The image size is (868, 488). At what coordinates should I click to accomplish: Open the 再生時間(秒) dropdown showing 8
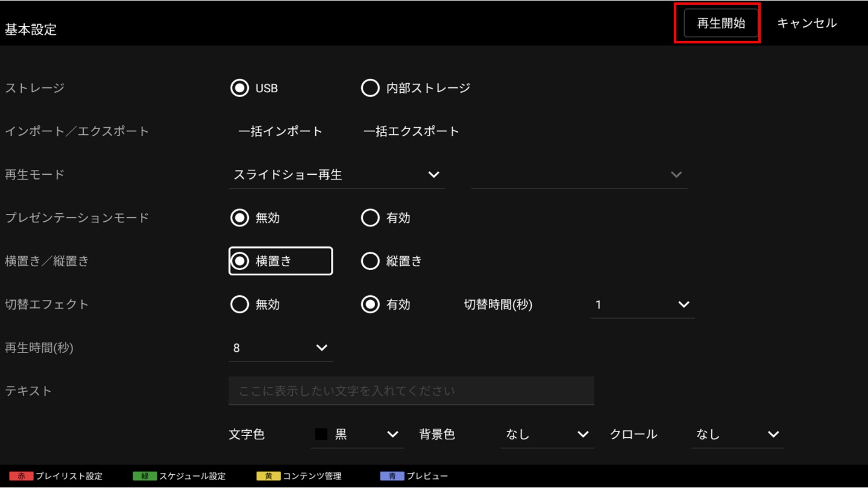(x=280, y=348)
